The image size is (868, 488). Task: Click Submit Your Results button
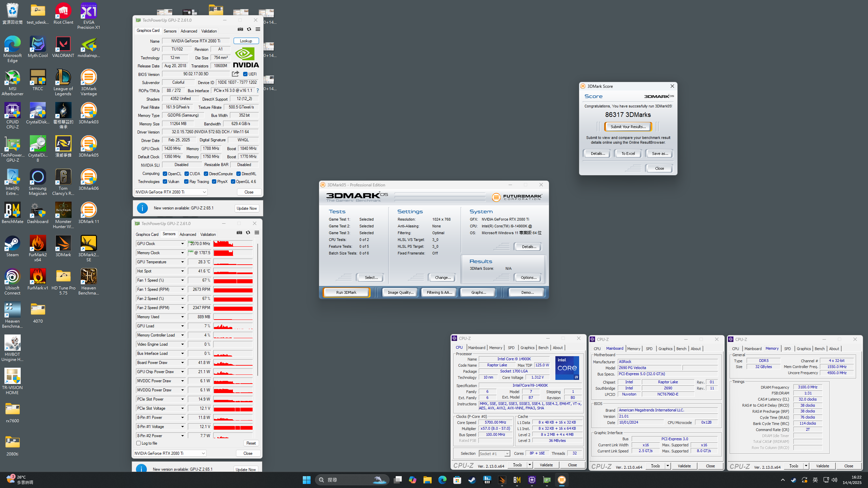[x=628, y=127]
